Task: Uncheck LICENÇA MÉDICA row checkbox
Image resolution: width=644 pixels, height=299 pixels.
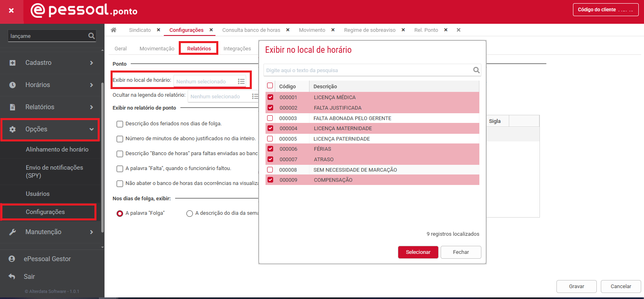Action: [270, 97]
